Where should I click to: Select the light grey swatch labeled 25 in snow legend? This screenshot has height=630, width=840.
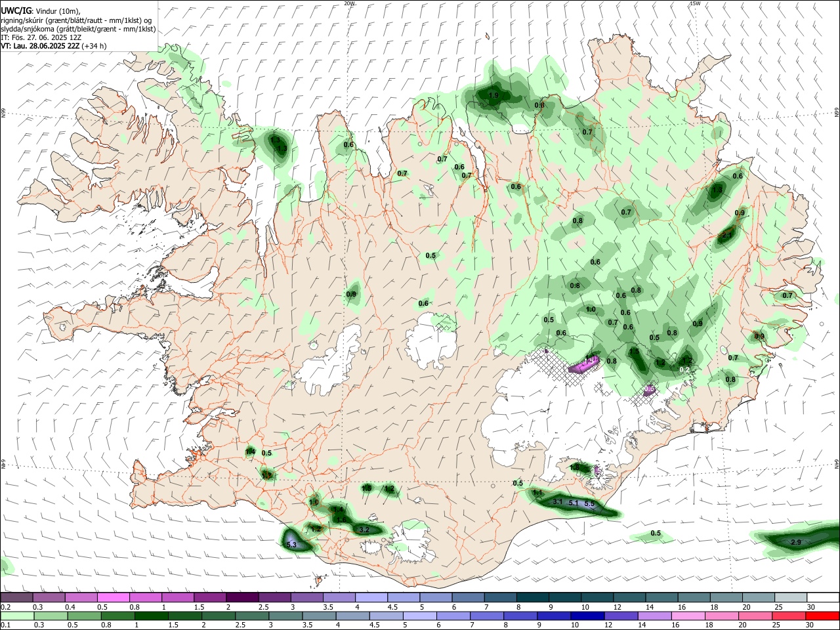coord(791,597)
